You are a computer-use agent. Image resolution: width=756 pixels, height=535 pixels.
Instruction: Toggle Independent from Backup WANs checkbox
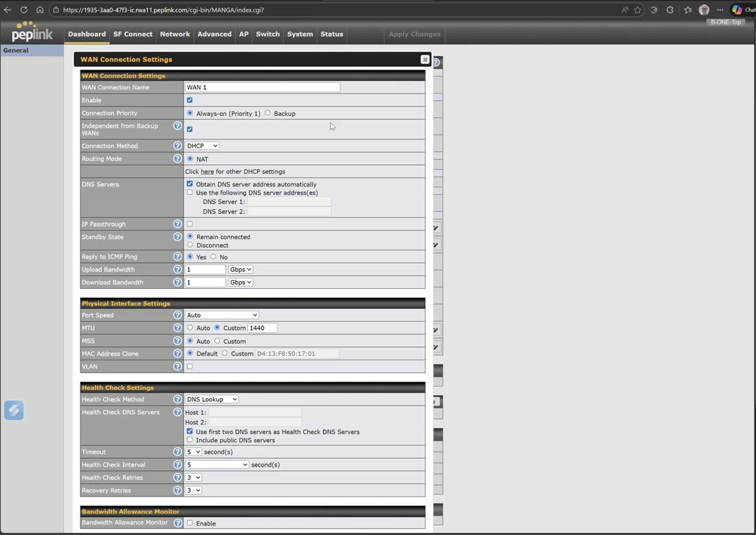click(x=190, y=129)
